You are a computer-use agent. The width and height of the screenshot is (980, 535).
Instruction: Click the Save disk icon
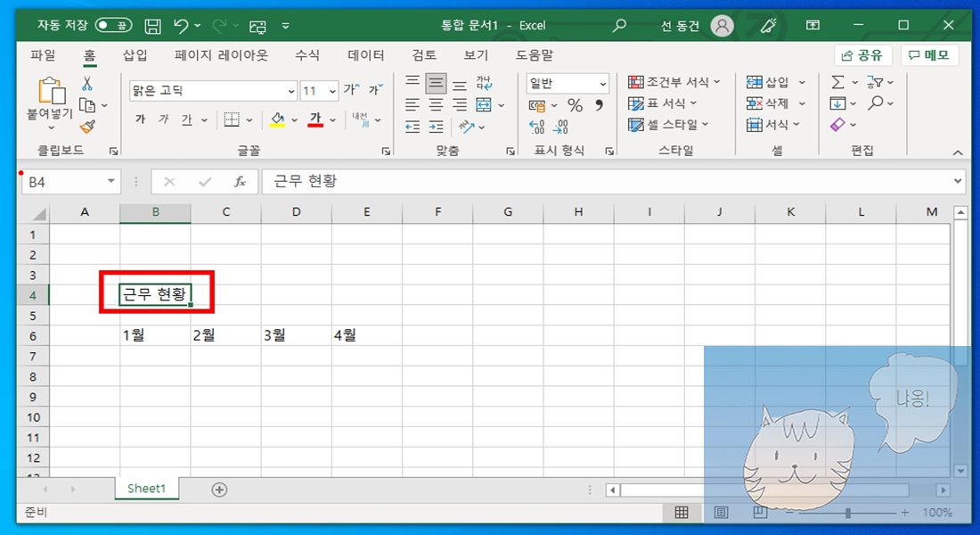point(152,26)
